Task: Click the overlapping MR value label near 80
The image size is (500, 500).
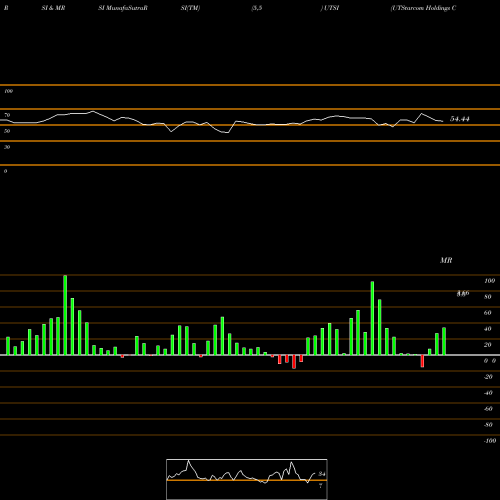Action: click(x=463, y=293)
